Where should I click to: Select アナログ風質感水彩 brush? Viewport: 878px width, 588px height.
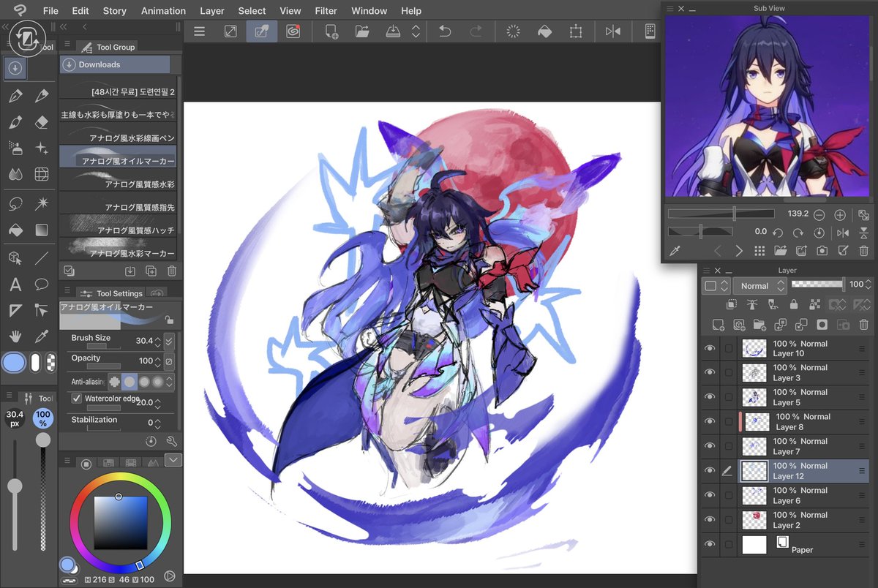118,181
